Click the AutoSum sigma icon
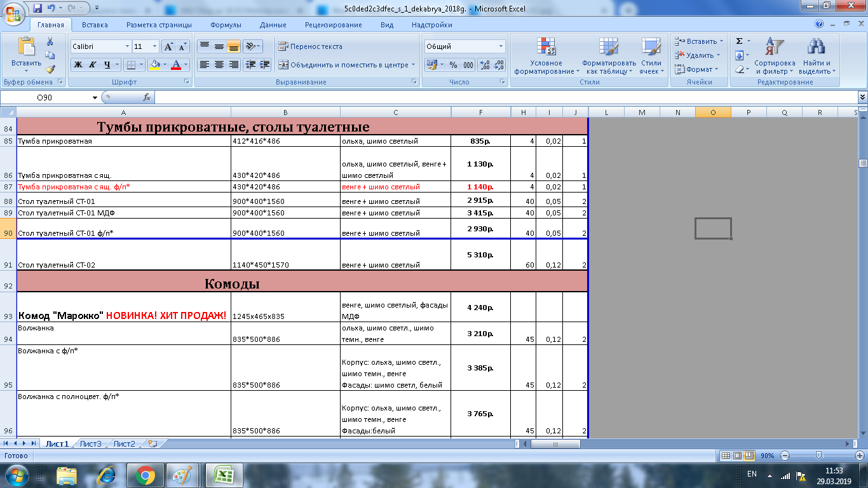This screenshot has height=488, width=868. pos(739,41)
